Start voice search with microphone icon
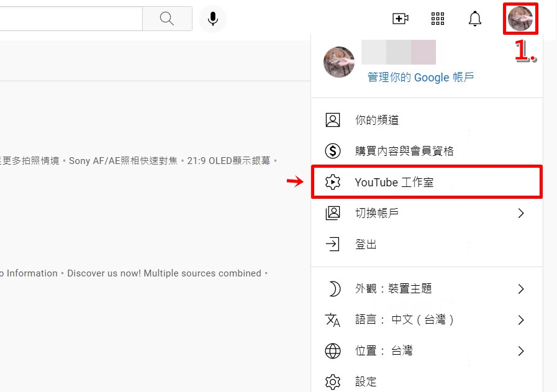The width and height of the screenshot is (557, 392). (213, 19)
